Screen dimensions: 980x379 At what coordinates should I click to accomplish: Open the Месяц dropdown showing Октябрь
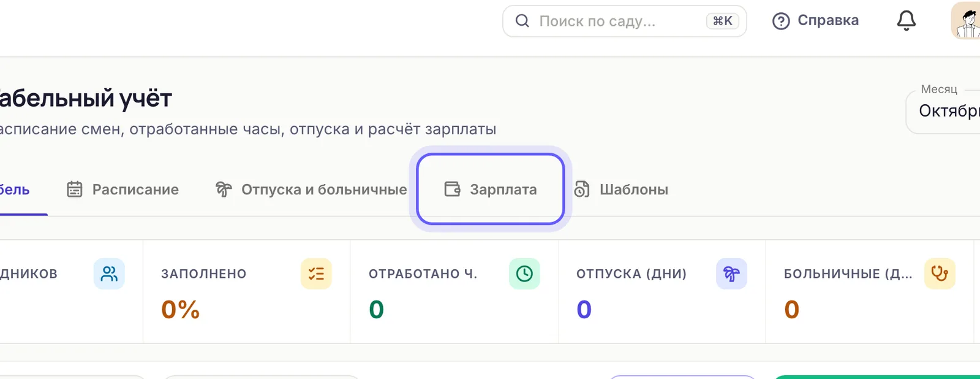(943, 111)
